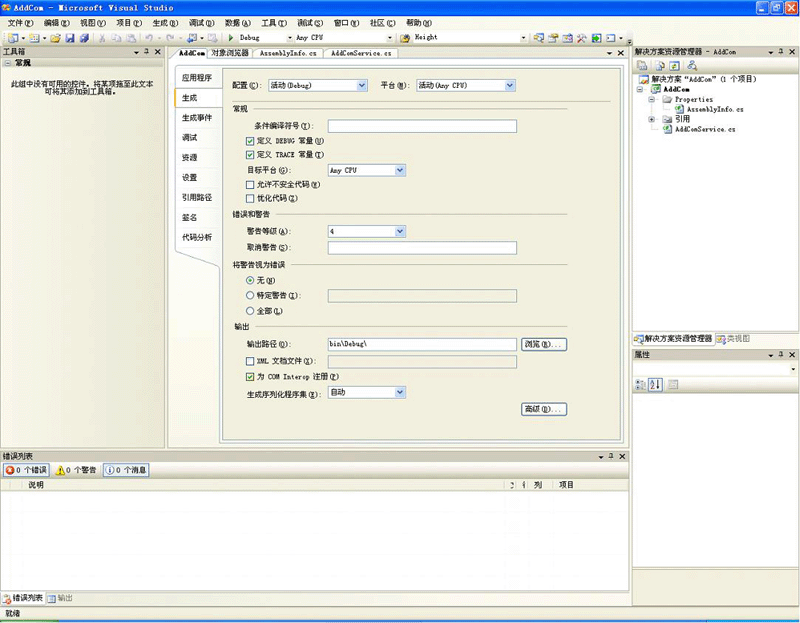Click Refresh icon in Solution Explorer toolbar
This screenshot has width=800, height=623.
[x=674, y=65]
